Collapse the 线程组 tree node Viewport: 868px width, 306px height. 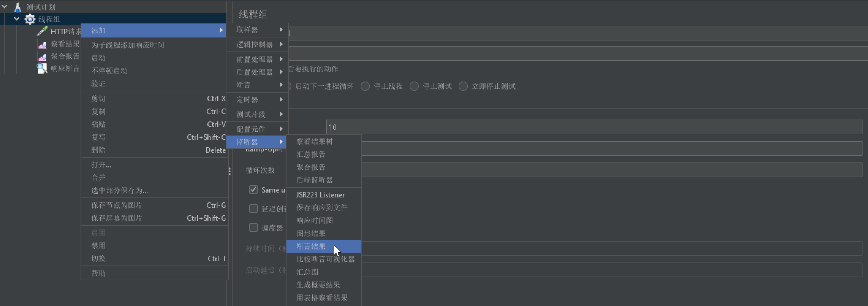click(x=17, y=19)
